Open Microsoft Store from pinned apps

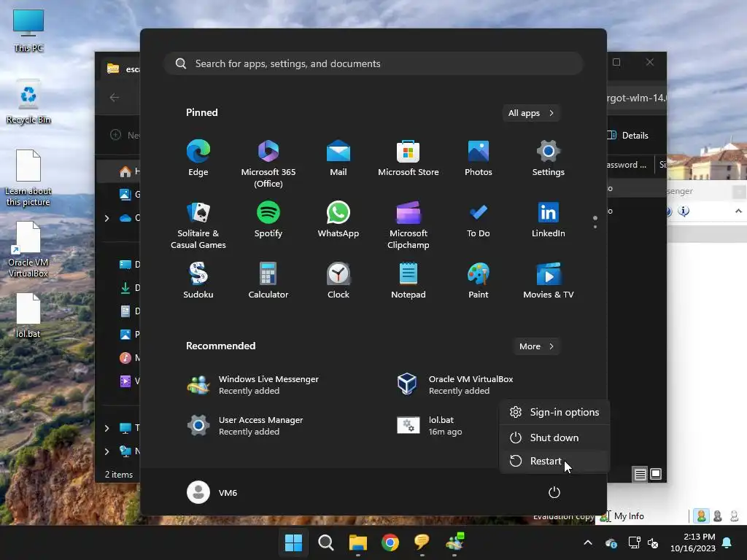click(x=409, y=158)
